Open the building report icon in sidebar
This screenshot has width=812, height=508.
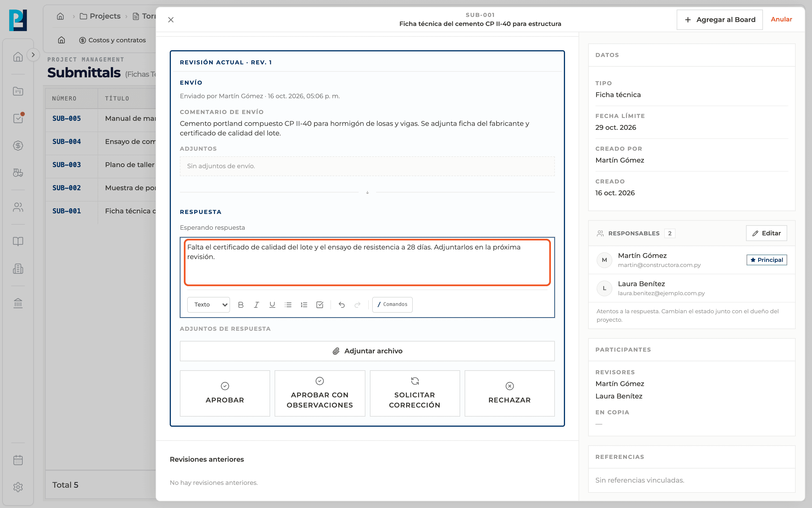18,269
